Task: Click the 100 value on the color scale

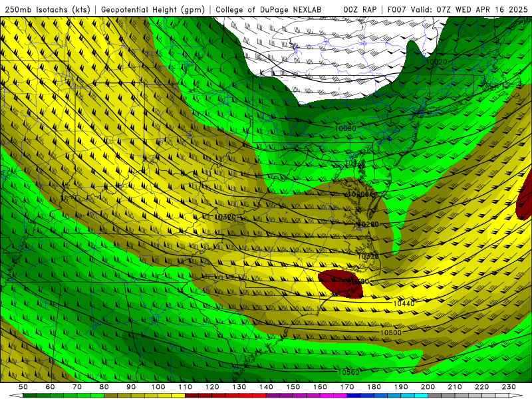Action: coord(158,387)
